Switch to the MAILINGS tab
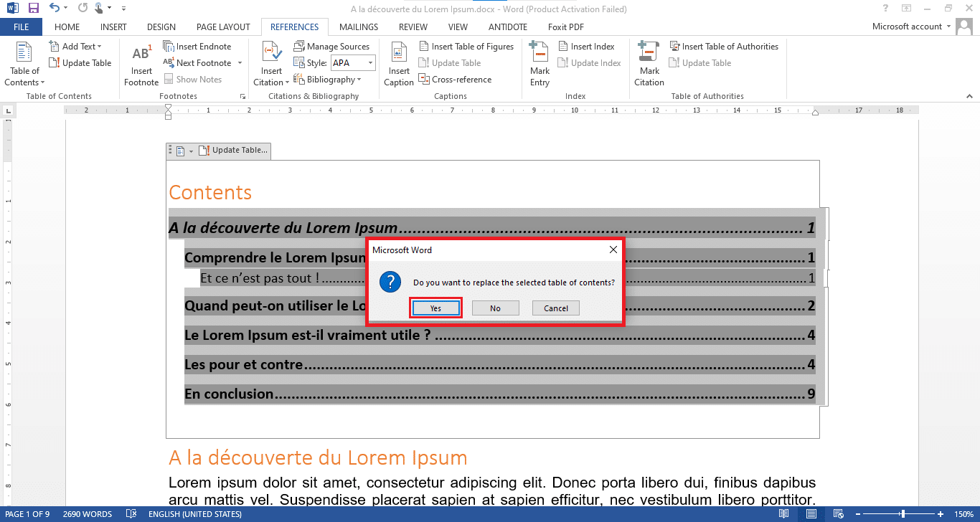The height and width of the screenshot is (522, 980). tap(359, 27)
